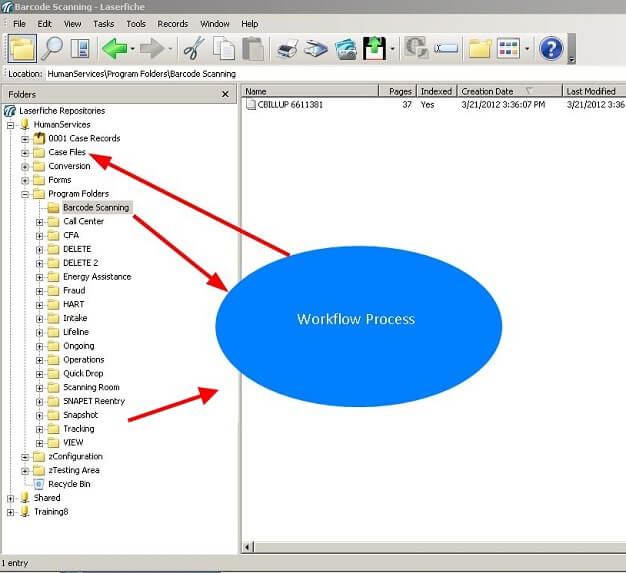This screenshot has width=626, height=573.
Task: Expand the Shared repository node
Action: [x=10, y=499]
